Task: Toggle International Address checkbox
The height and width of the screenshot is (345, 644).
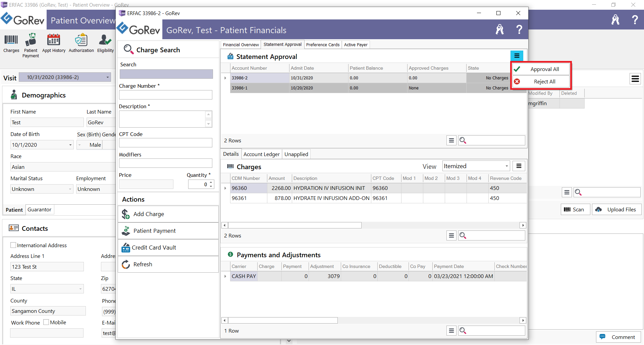Action: click(13, 245)
